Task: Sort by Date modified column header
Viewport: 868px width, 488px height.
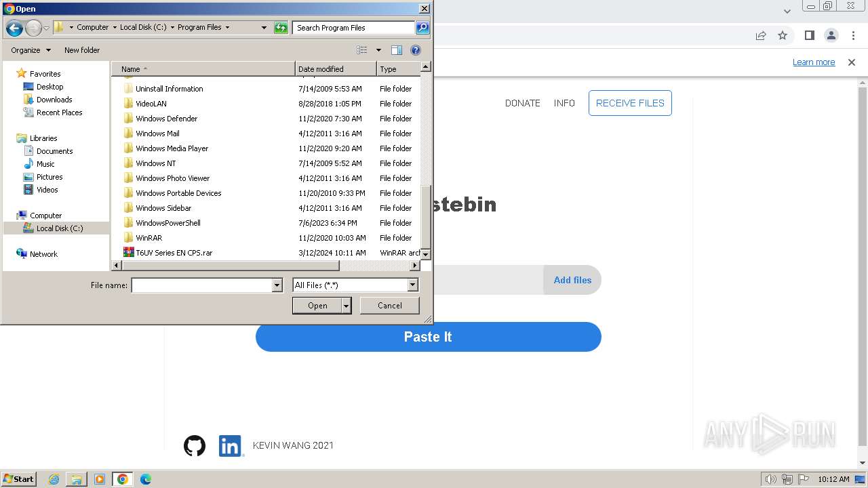Action: pos(336,69)
